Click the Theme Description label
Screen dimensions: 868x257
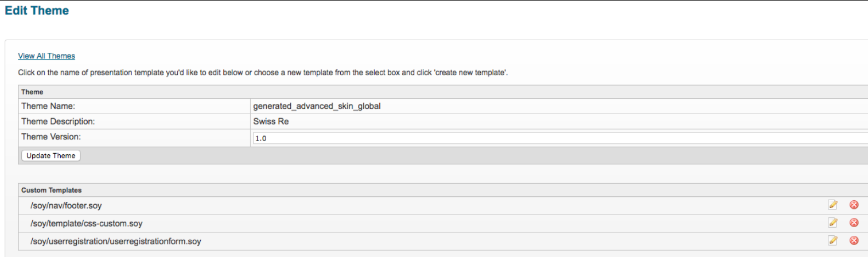(x=58, y=122)
